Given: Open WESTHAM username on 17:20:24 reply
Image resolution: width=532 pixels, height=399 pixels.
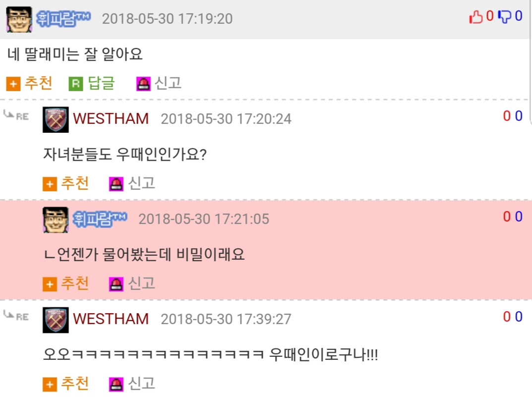Looking at the screenshot, I should pyautogui.click(x=111, y=119).
